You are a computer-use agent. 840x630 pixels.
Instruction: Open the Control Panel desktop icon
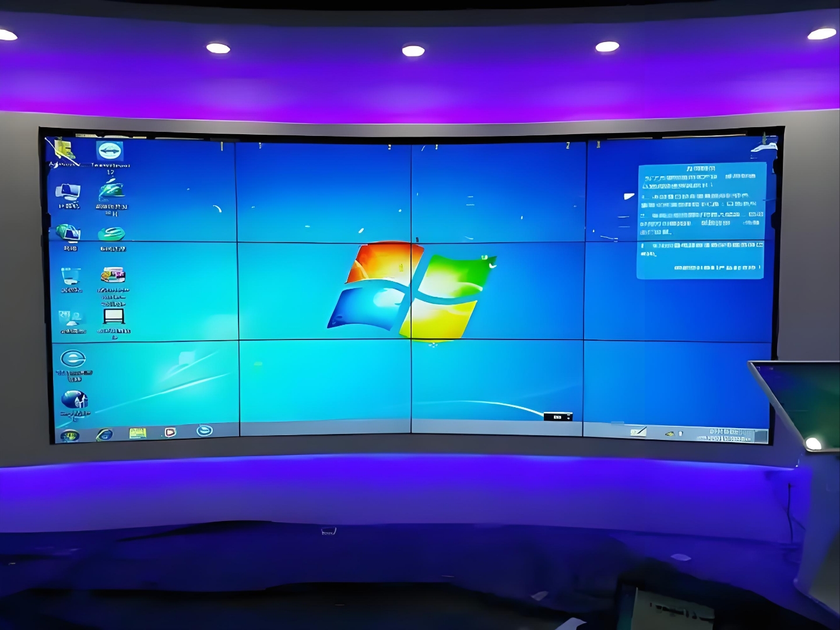tap(72, 319)
